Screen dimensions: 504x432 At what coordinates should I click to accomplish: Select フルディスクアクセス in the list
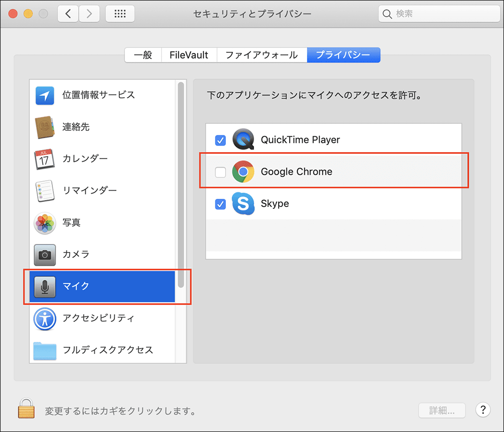(x=102, y=349)
